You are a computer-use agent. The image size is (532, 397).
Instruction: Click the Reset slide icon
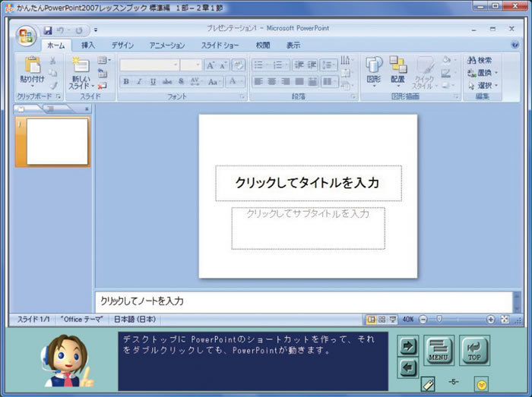tap(103, 72)
